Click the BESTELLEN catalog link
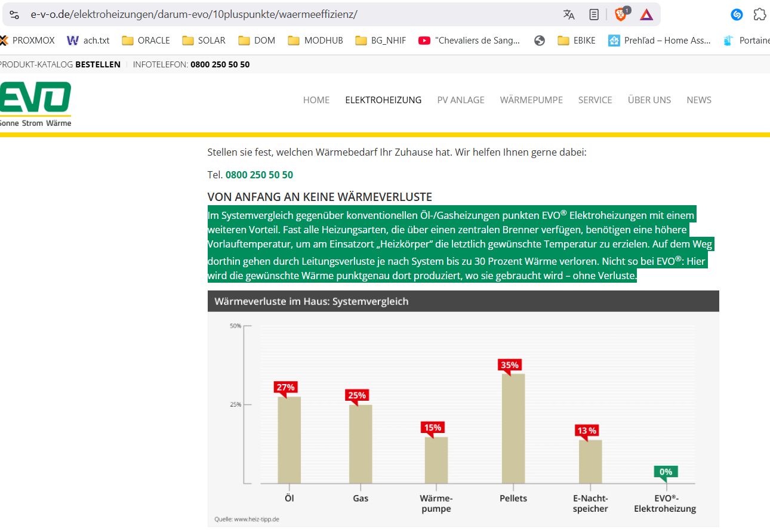The height and width of the screenshot is (532, 770). [98, 64]
